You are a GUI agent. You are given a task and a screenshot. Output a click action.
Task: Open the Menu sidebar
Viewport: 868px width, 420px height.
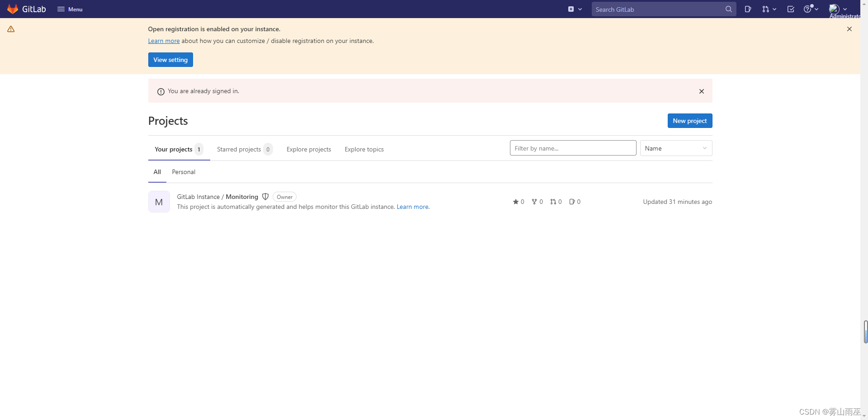70,9
